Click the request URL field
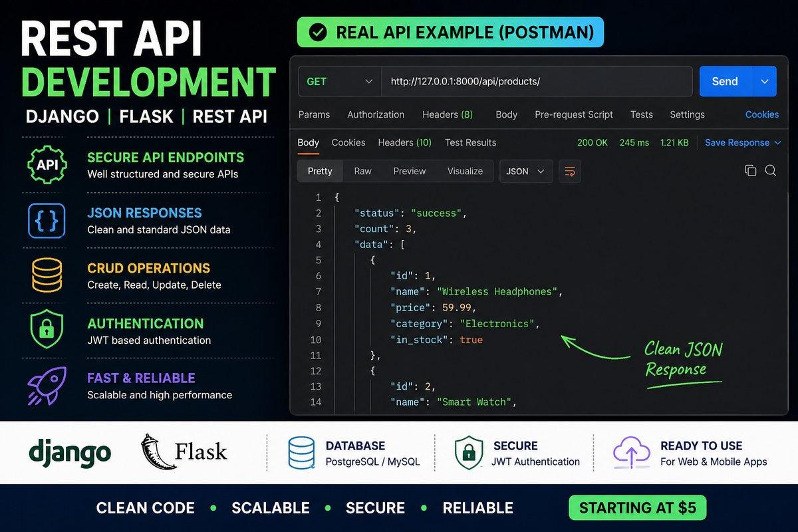The height and width of the screenshot is (532, 798). point(538,81)
